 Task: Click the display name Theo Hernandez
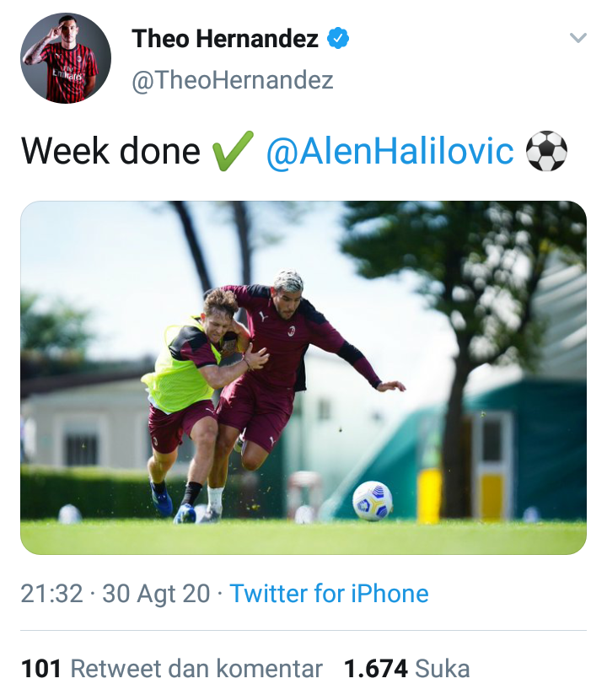tap(225, 38)
